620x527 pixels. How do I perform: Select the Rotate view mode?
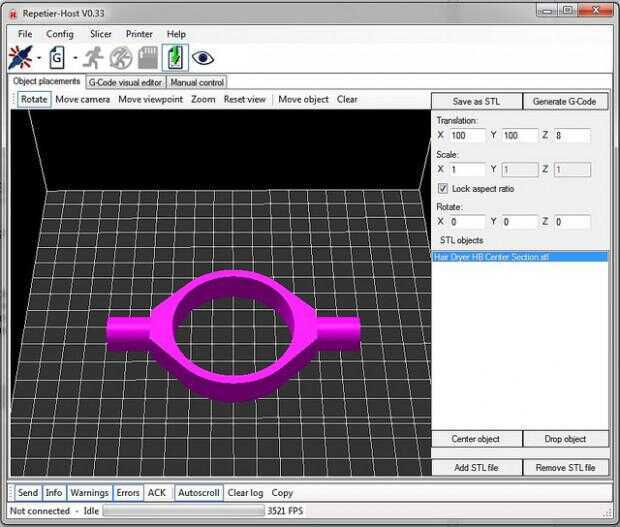coord(34,99)
